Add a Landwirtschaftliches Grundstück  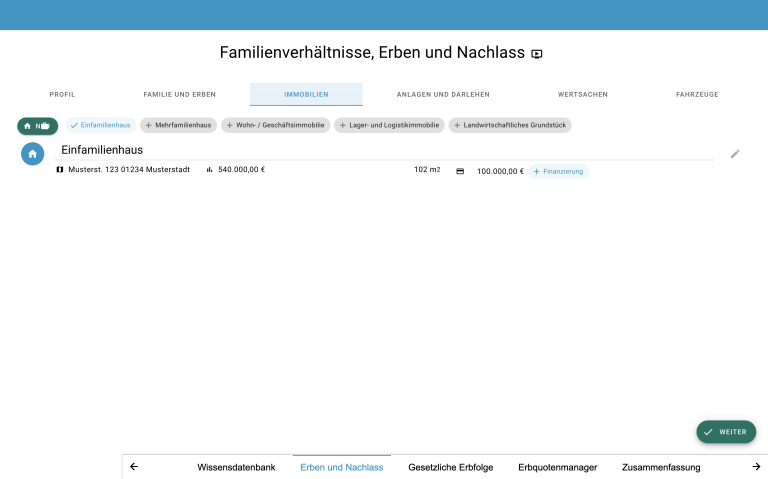pyautogui.click(x=510, y=125)
